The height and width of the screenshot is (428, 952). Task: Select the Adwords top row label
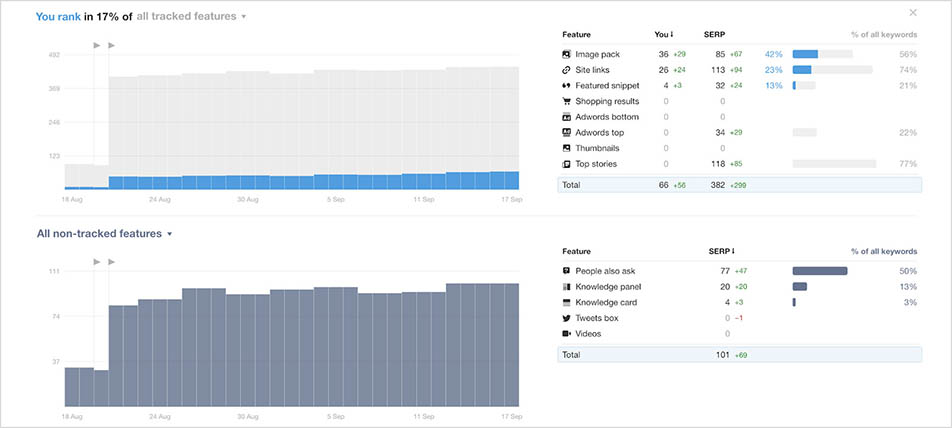tap(599, 132)
